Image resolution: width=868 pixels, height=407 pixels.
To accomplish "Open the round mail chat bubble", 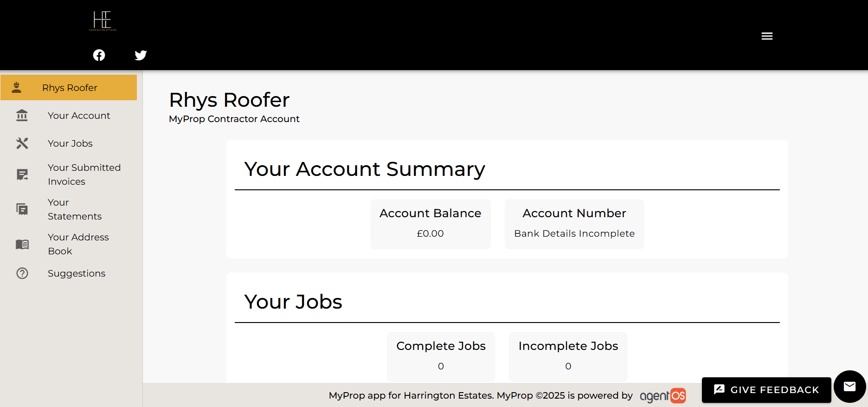I will pyautogui.click(x=849, y=386).
